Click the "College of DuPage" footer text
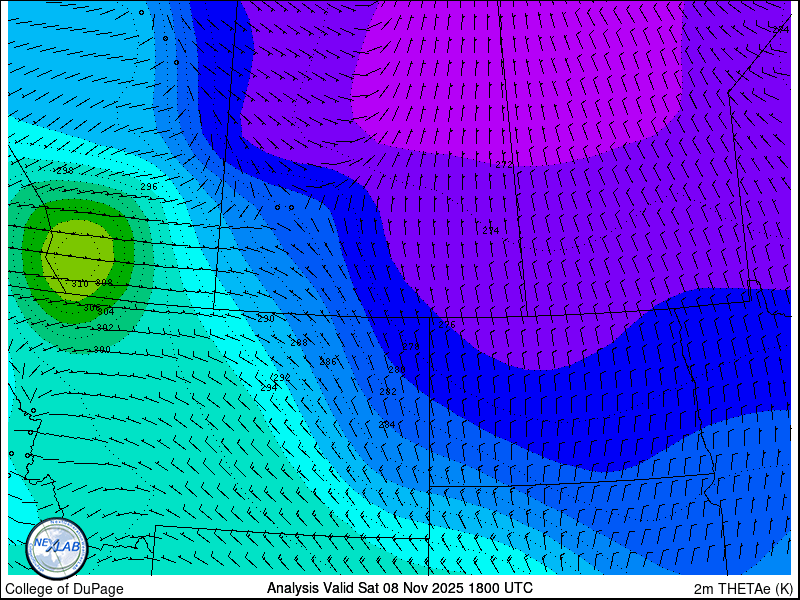The image size is (800, 600). 64,589
